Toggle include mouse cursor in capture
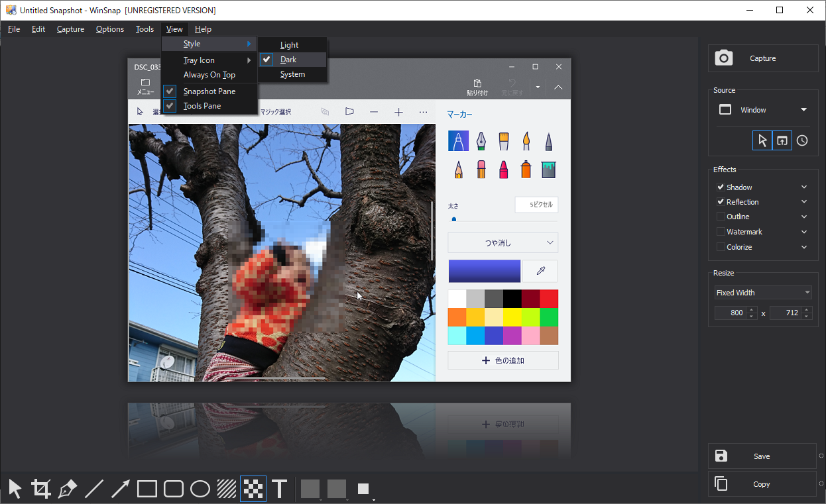Viewport: 826px width, 504px height. [762, 140]
